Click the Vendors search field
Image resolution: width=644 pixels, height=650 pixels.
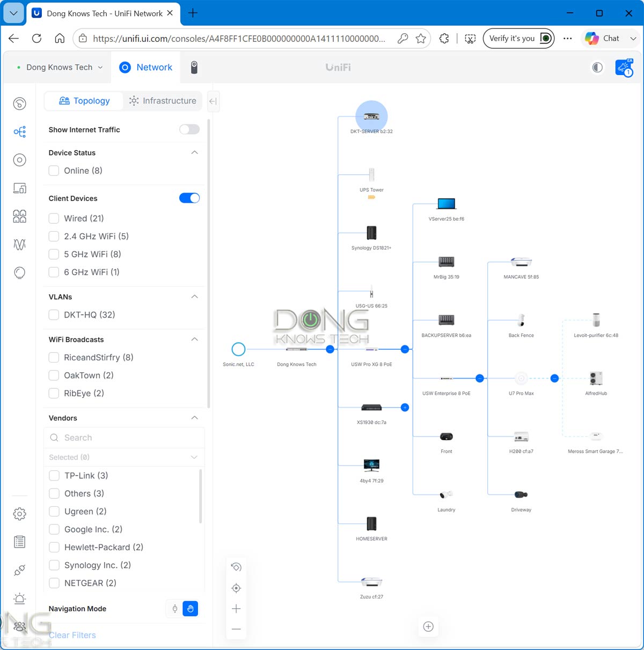point(124,438)
